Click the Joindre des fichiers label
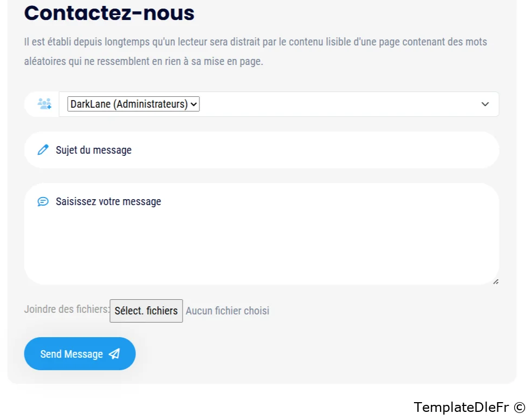This screenshot has width=531, height=420. (66, 310)
